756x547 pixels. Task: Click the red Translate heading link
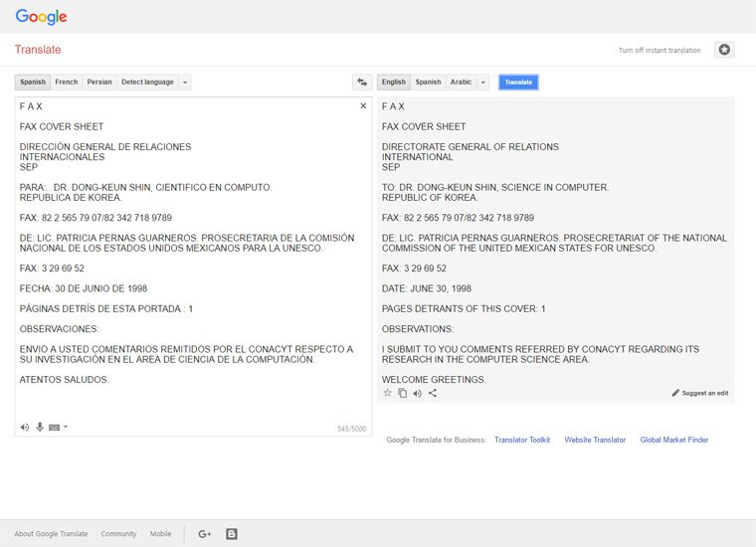click(x=38, y=49)
